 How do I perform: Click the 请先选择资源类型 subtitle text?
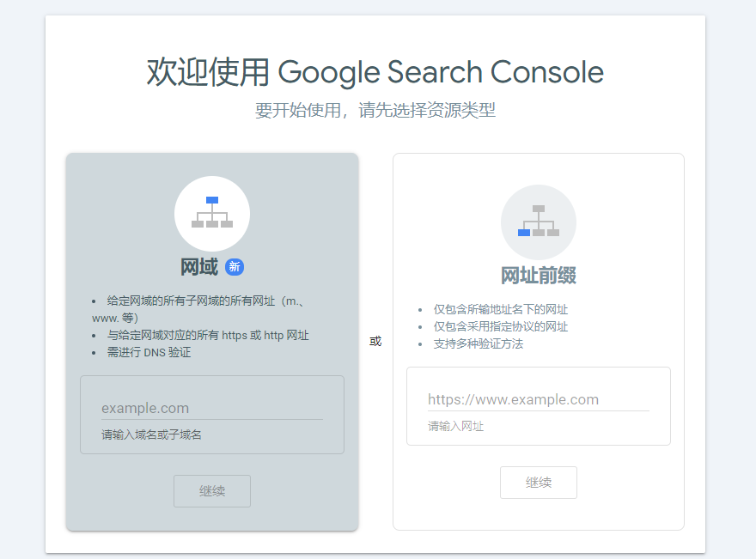427,111
